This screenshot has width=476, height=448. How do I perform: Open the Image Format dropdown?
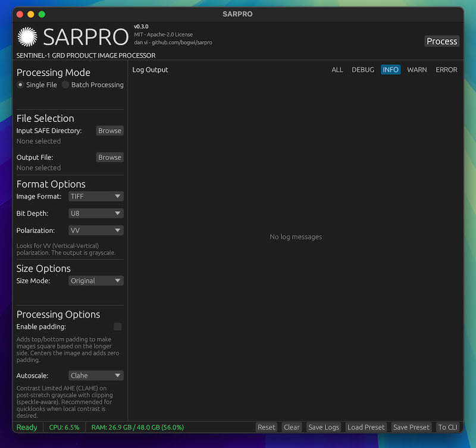(x=96, y=196)
